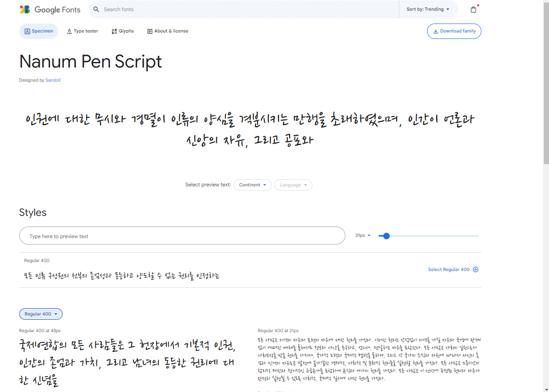Click the Korean sample line in the Styles row
Image resolution: width=549 pixels, height=392 pixels.
pos(122,276)
